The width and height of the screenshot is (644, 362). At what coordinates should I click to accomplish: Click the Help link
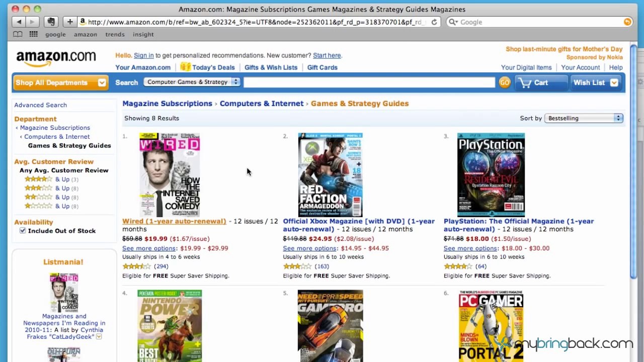click(616, 67)
